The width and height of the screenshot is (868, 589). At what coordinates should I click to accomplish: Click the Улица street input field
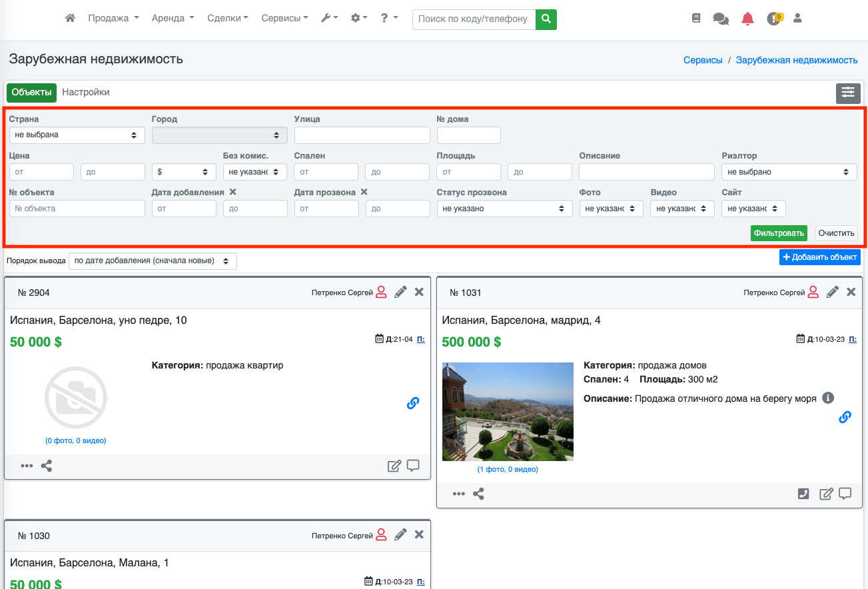(x=362, y=135)
